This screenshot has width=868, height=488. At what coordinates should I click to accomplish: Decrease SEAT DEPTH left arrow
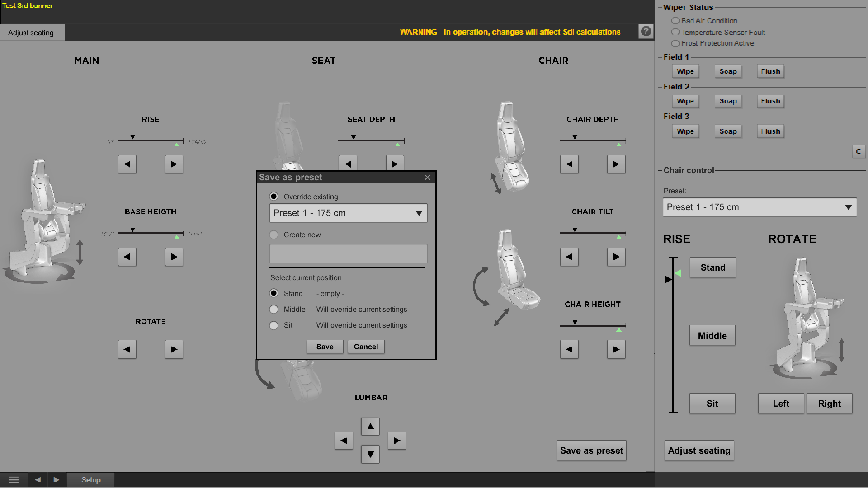[x=348, y=163]
